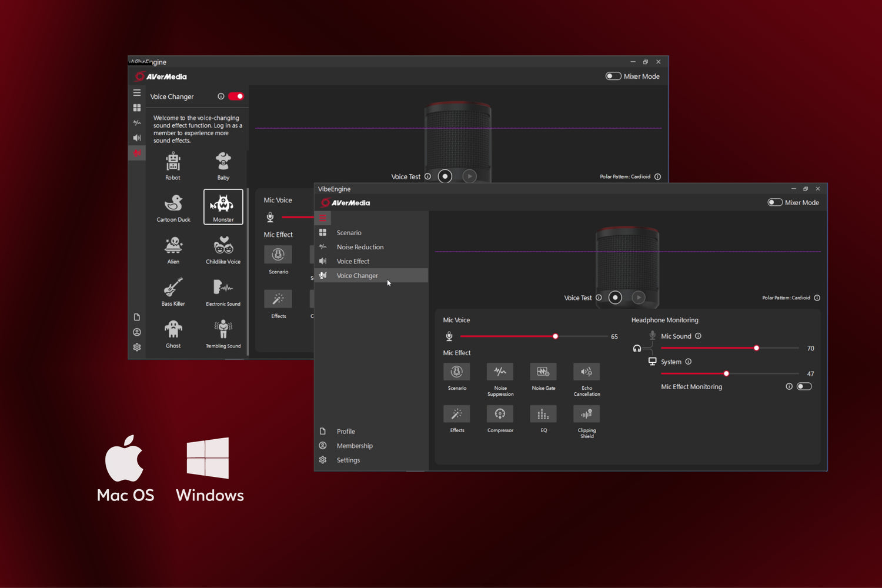Click the AVerMedia logo in front window
The height and width of the screenshot is (588, 882).
tap(345, 203)
